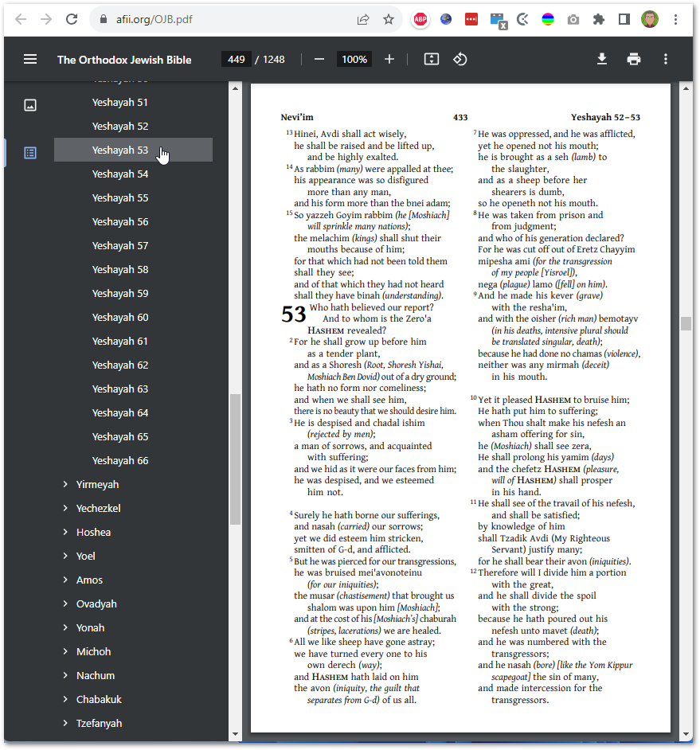Open the globe extension icon
Viewport: 700px width, 750px height.
tap(446, 19)
